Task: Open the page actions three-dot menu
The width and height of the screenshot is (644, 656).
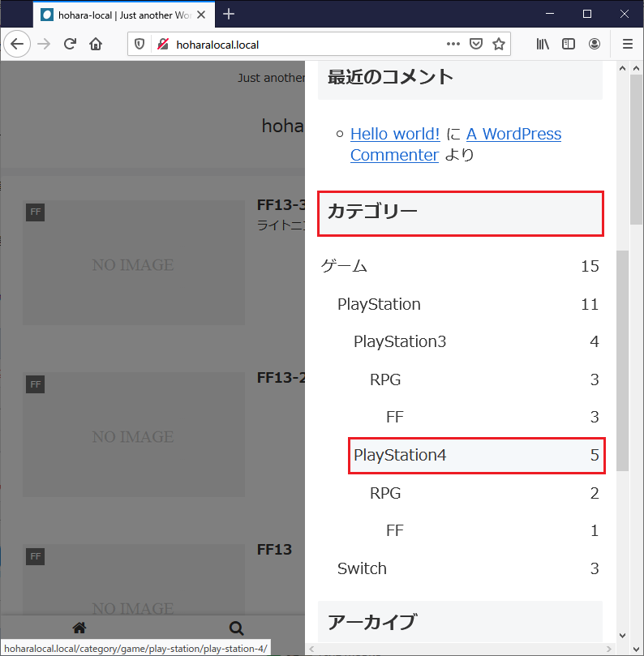Action: [453, 45]
